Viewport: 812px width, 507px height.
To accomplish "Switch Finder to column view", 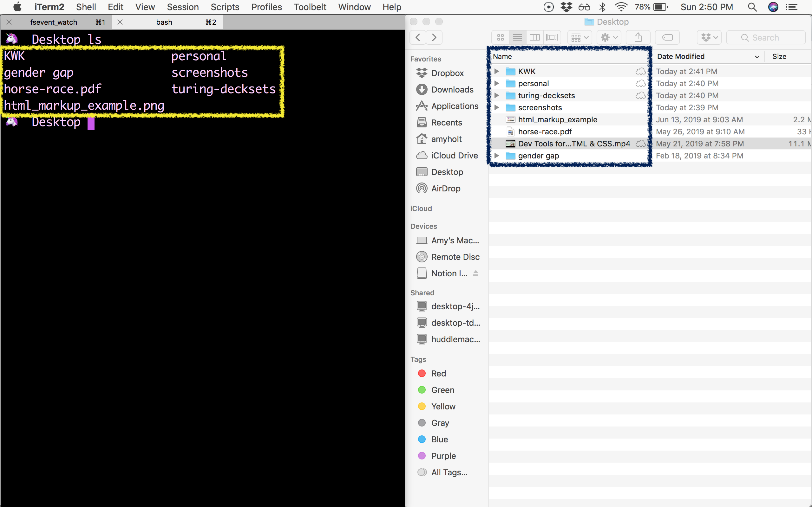I will [x=535, y=37].
